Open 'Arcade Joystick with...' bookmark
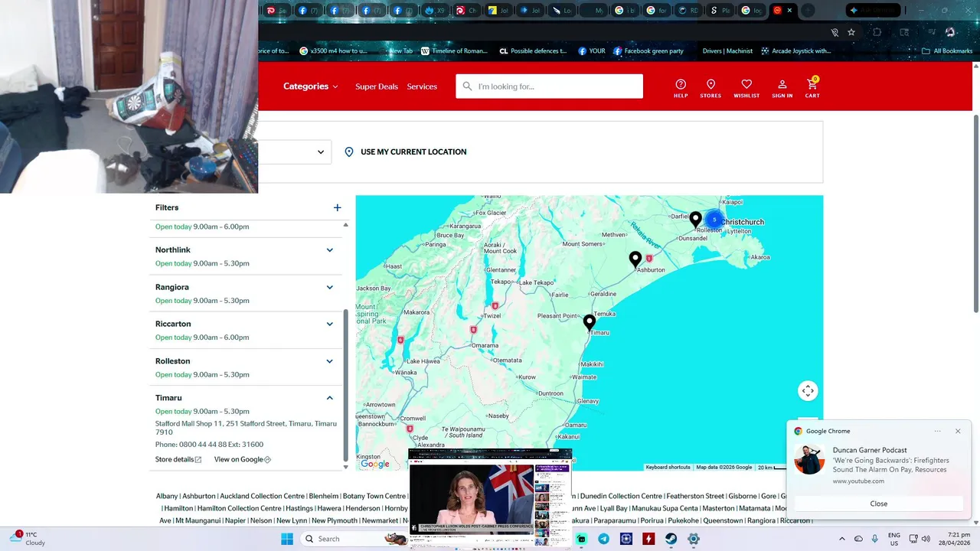Screen dimensions: 980x551 tap(796, 51)
